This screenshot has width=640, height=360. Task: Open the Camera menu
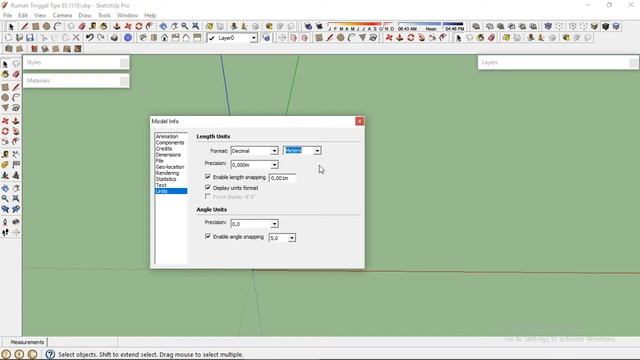(x=62, y=15)
